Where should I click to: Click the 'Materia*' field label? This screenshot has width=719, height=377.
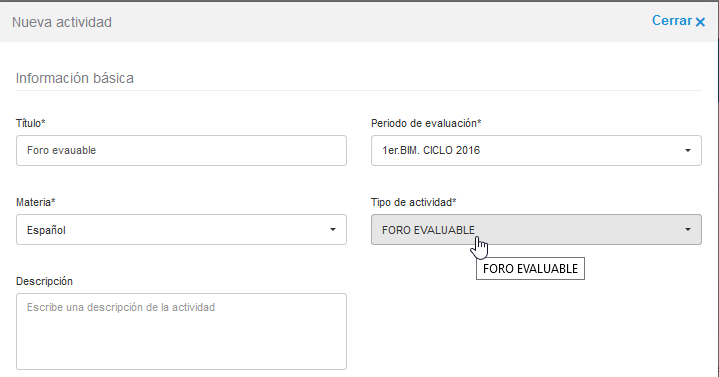click(36, 202)
